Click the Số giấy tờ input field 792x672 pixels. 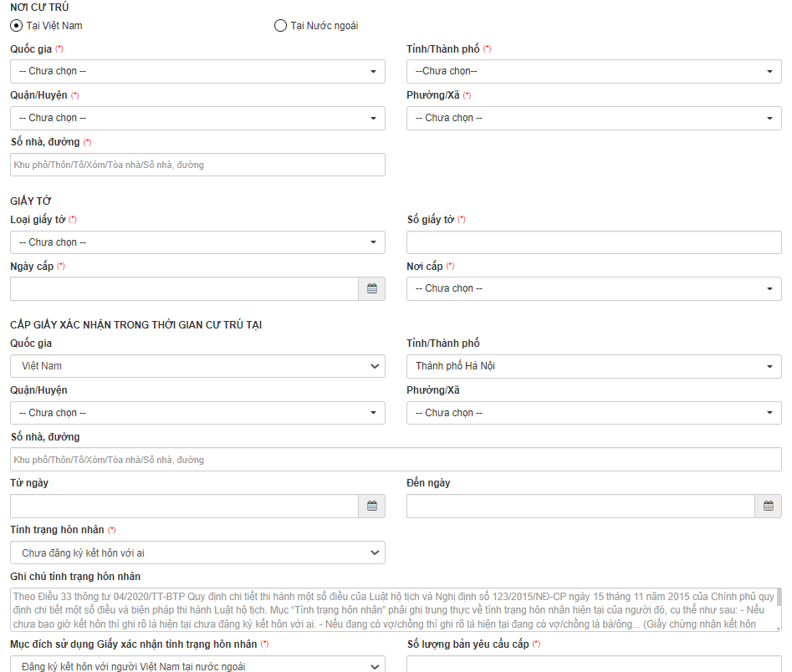pyautogui.click(x=594, y=242)
